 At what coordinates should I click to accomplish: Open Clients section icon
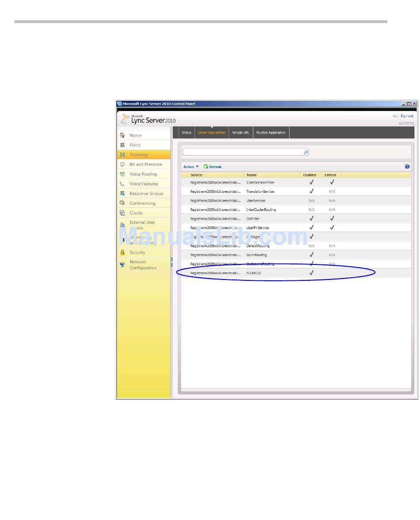coord(122,213)
